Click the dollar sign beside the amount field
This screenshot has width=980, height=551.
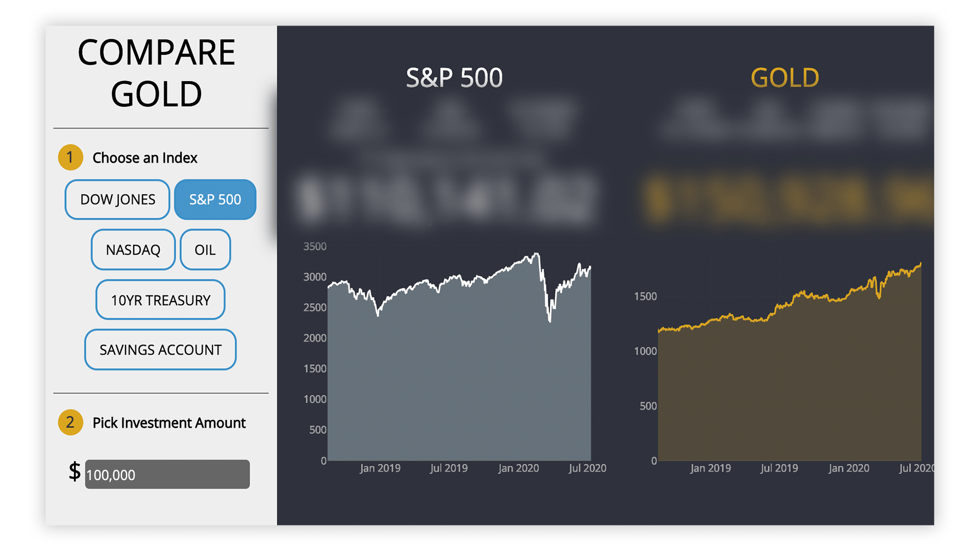pos(75,471)
